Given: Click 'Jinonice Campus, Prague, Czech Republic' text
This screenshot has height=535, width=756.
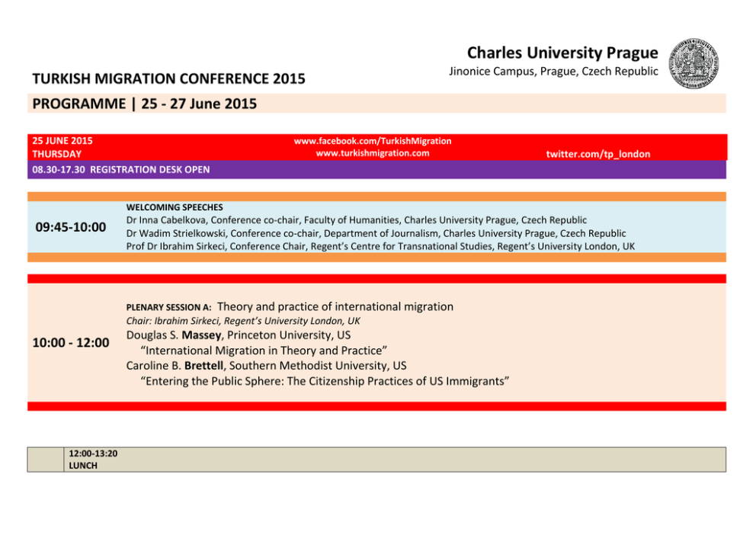Looking at the screenshot, I should 553,72.
